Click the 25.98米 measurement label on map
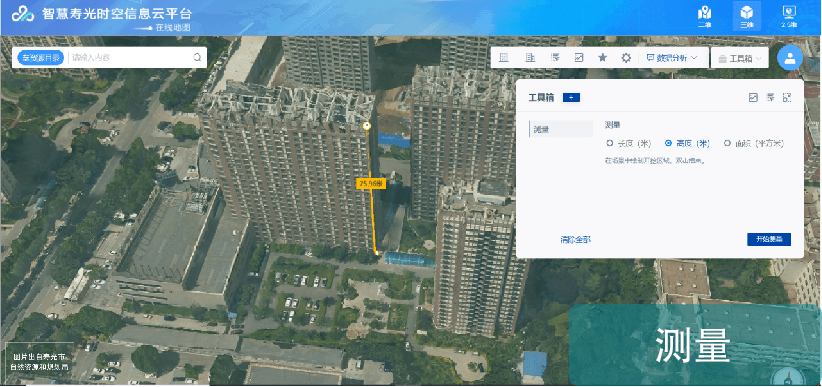 pyautogui.click(x=371, y=184)
